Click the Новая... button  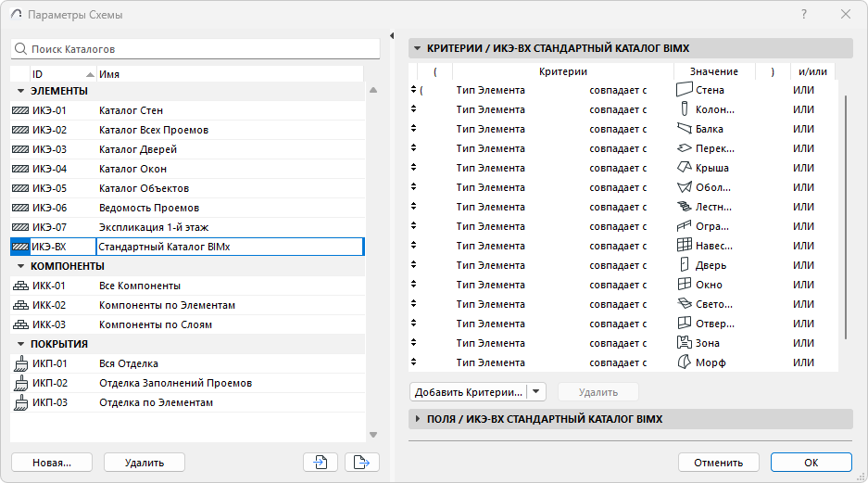(51, 462)
